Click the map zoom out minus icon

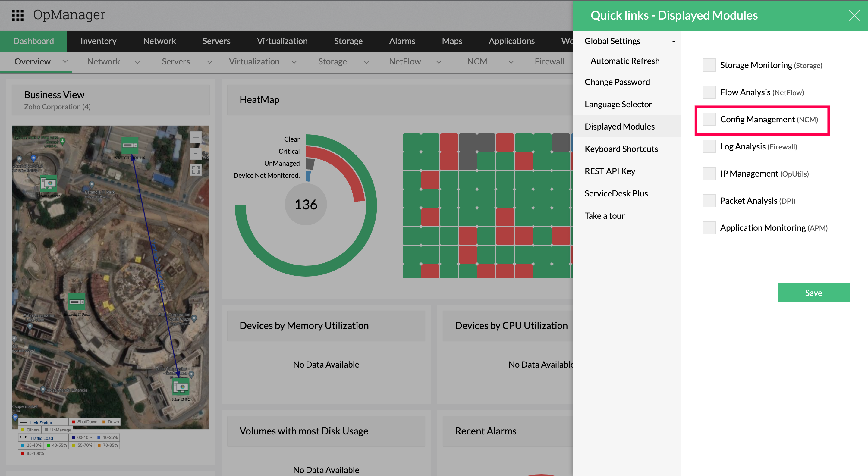pos(195,154)
